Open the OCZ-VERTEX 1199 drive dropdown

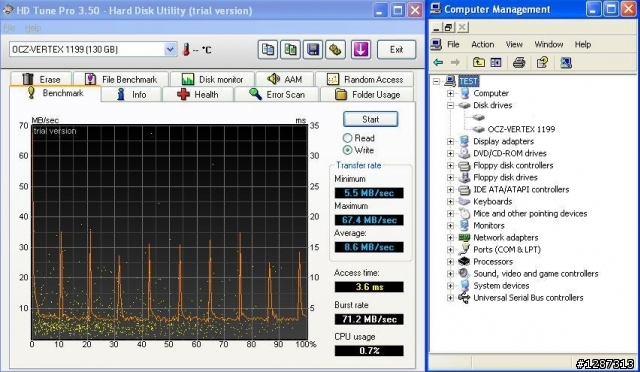[x=170, y=49]
